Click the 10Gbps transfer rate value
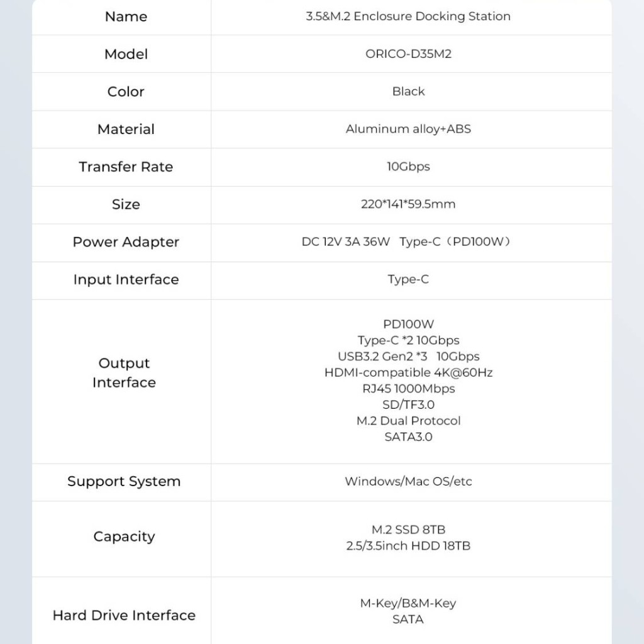Viewport: 644px width, 644px height. [x=408, y=166]
